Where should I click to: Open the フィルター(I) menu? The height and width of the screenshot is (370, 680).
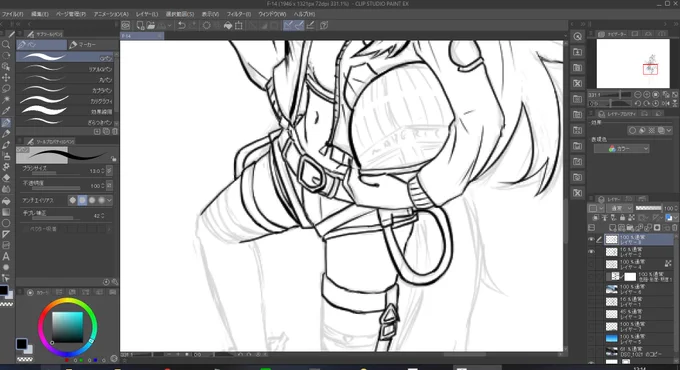(239, 14)
